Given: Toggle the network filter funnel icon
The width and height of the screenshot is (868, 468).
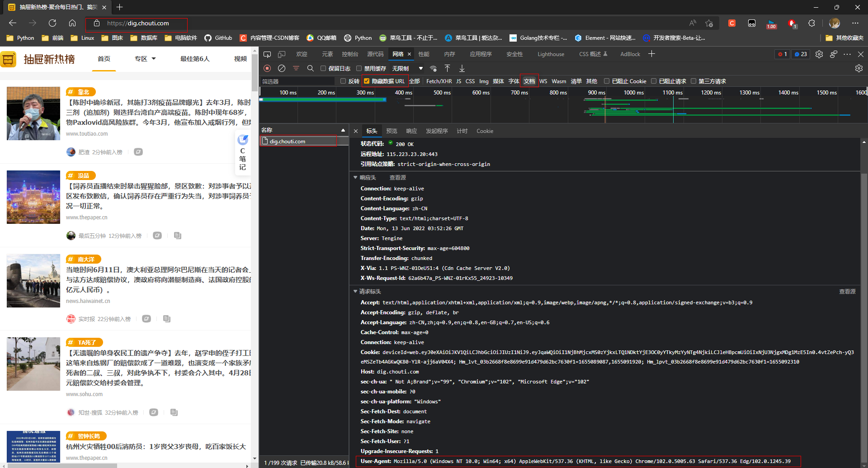Looking at the screenshot, I should [296, 68].
